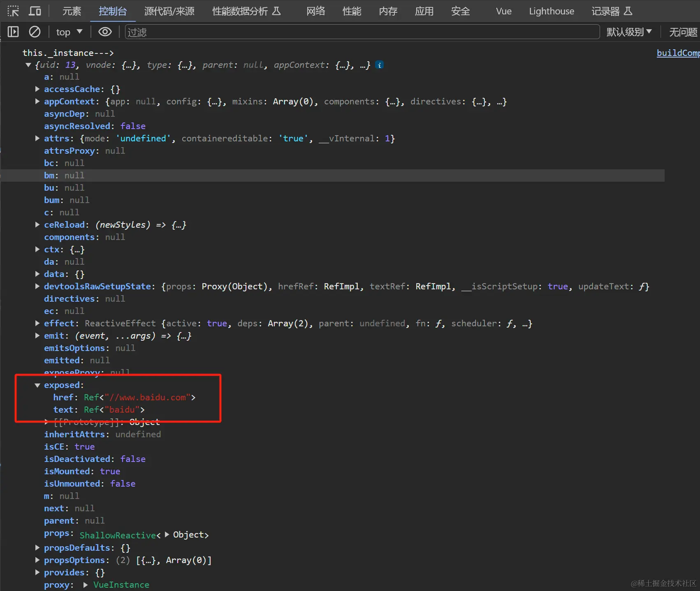Viewport: 700px width, 591px height.
Task: Expand the appContext property
Action: (x=37, y=101)
